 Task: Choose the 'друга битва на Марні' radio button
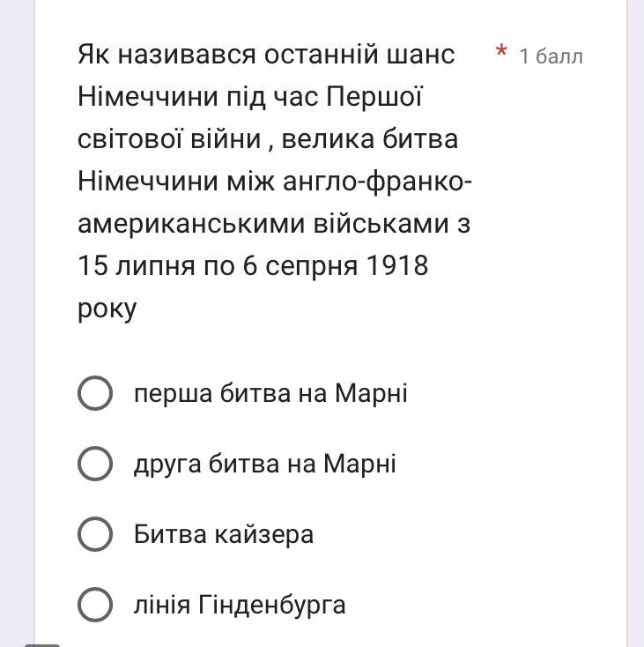click(x=95, y=464)
